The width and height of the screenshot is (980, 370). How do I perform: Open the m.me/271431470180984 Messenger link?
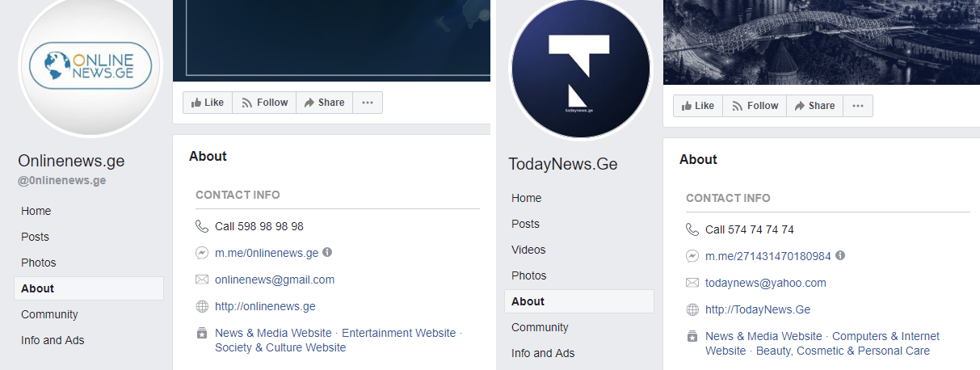click(768, 256)
